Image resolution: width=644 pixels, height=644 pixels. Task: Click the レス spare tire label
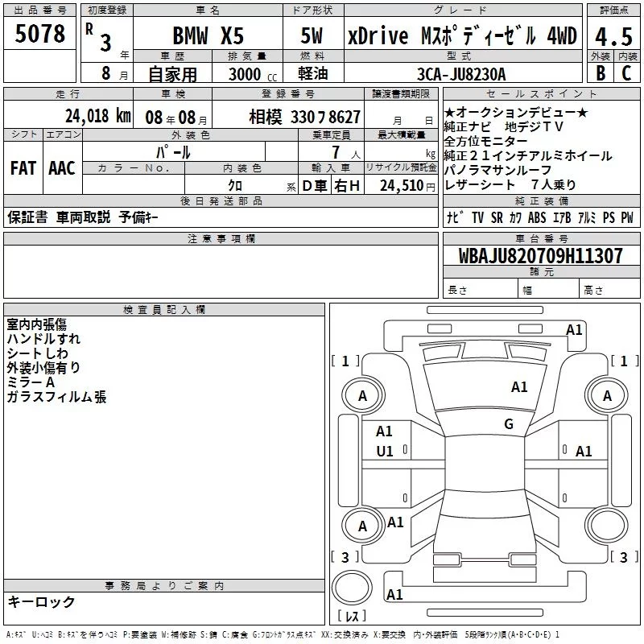tap(352, 615)
